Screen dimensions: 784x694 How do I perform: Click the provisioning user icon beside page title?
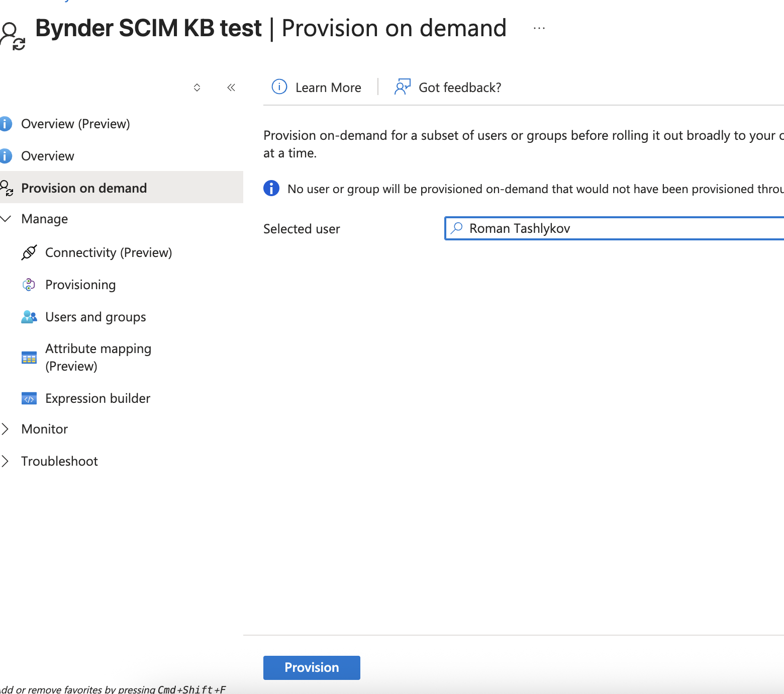point(13,36)
